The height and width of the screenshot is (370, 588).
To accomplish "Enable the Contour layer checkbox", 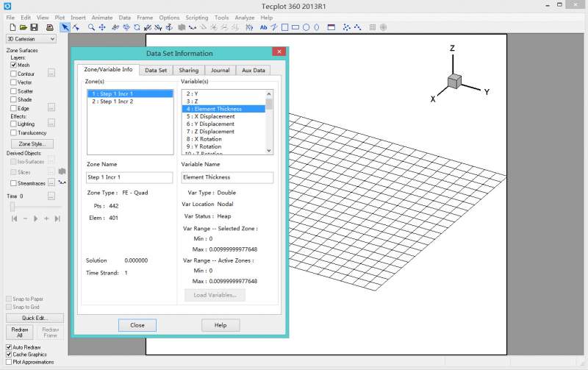I will click(x=14, y=74).
